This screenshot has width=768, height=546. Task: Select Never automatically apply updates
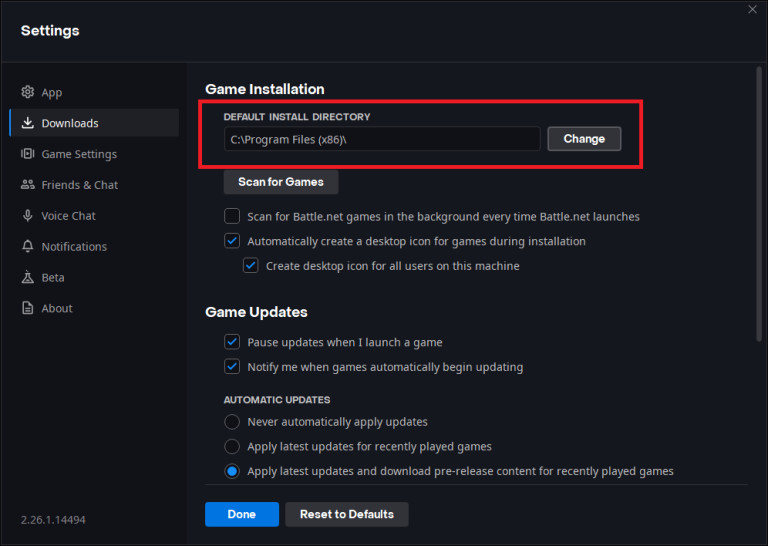232,422
